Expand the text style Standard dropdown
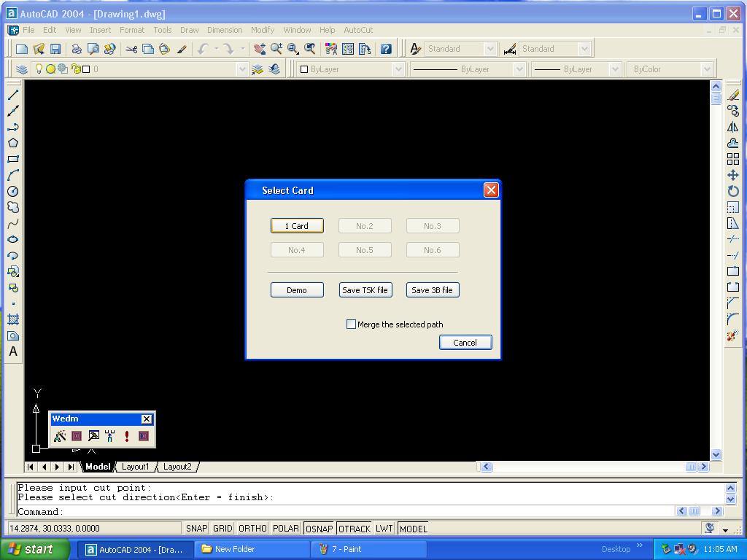The height and width of the screenshot is (560, 747). tap(489, 49)
